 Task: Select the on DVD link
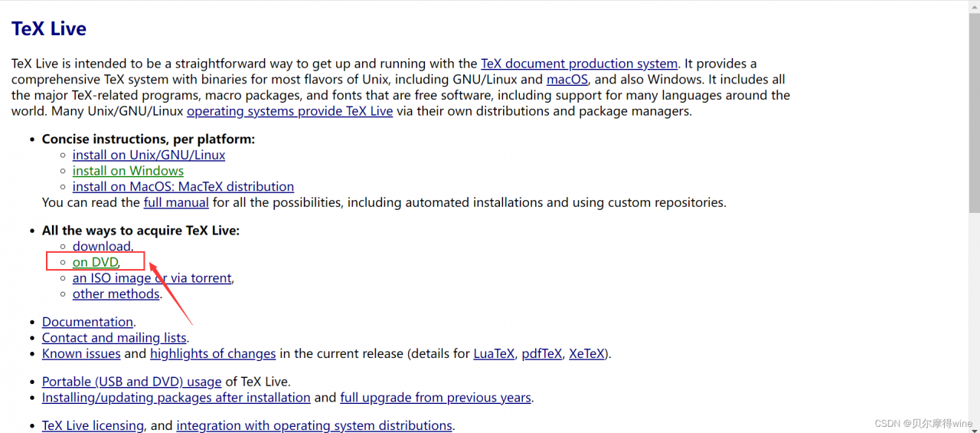tap(95, 263)
